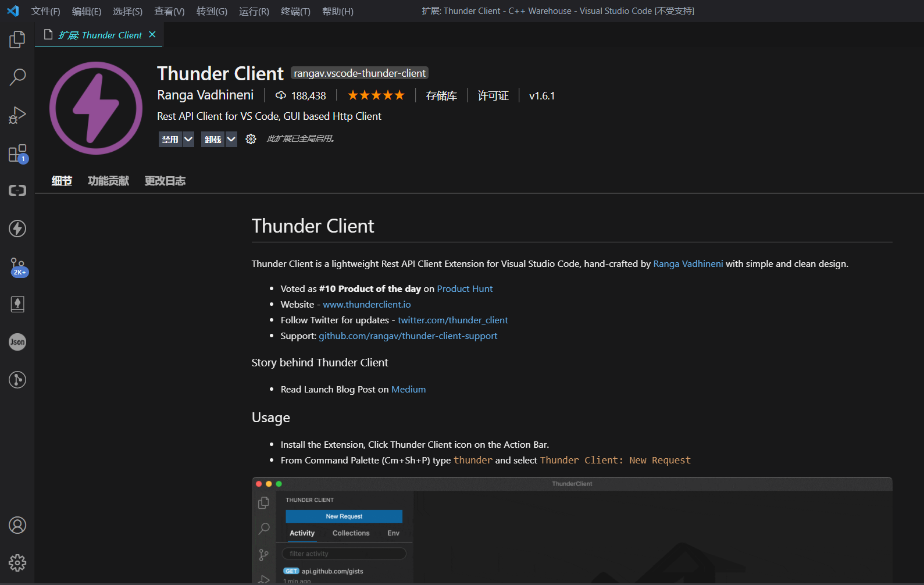The image size is (924, 585).
Task: Open the Medium blog post link
Action: (x=408, y=389)
